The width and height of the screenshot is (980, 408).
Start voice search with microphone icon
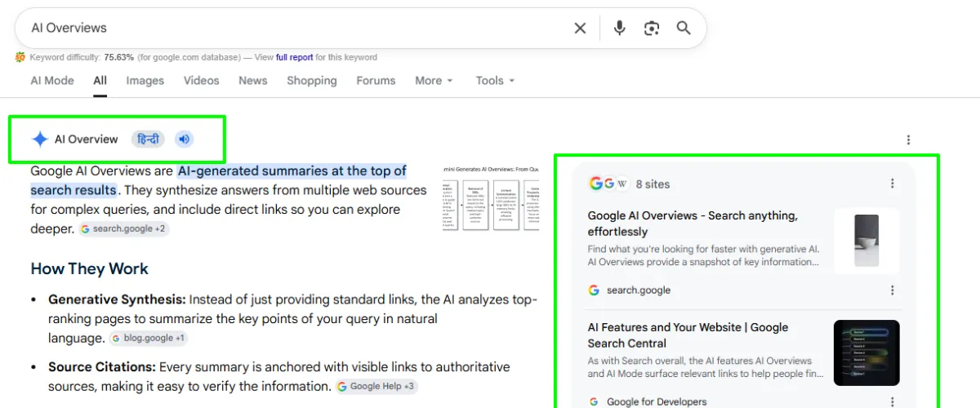[619, 28]
